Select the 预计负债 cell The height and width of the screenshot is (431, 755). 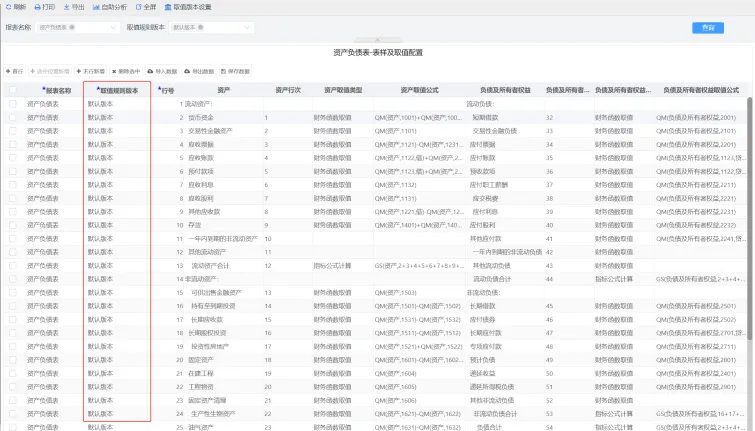482,360
